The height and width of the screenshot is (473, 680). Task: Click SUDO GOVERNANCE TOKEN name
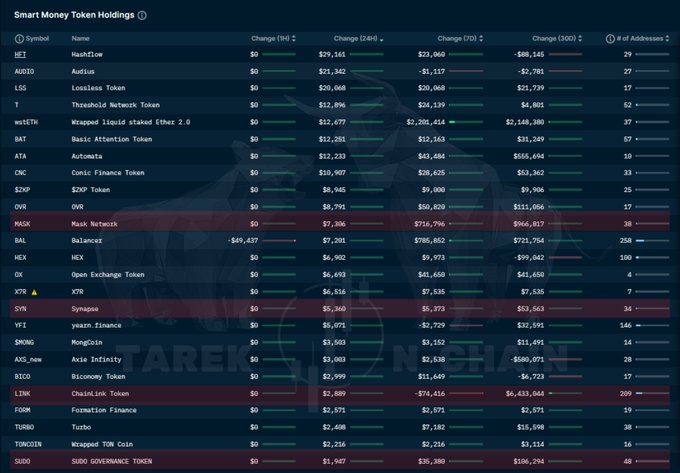112,461
